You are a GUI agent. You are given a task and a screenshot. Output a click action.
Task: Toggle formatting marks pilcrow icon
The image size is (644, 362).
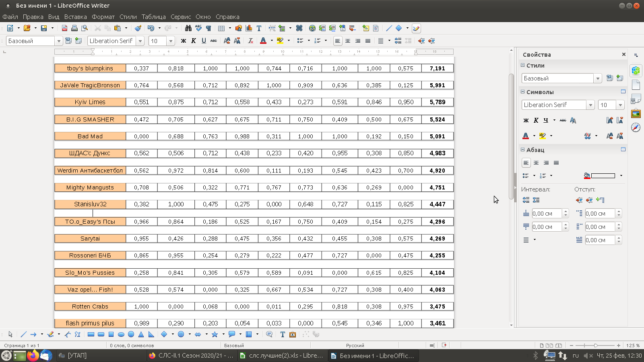point(208,28)
